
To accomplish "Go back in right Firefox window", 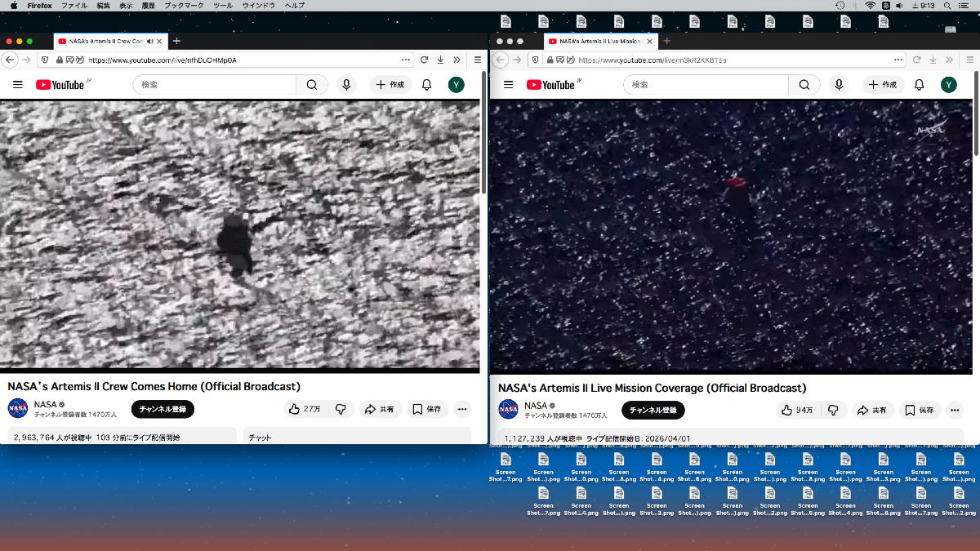I will click(501, 60).
